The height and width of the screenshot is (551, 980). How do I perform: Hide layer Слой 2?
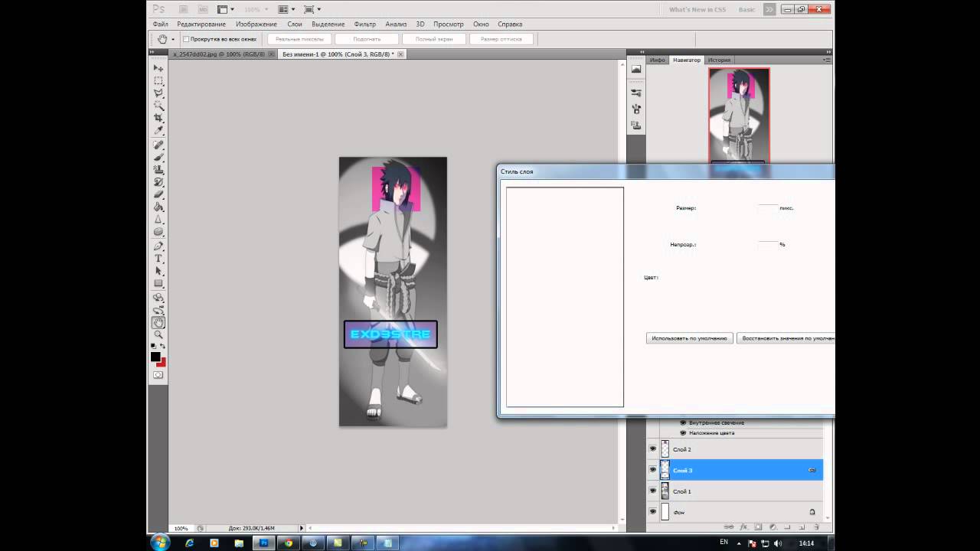[x=653, y=449]
